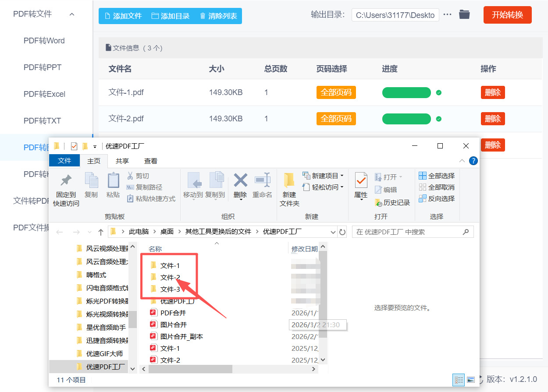The height and width of the screenshot is (392, 548).
Task: Switch to the 共享 ribbon tab
Action: click(x=122, y=161)
